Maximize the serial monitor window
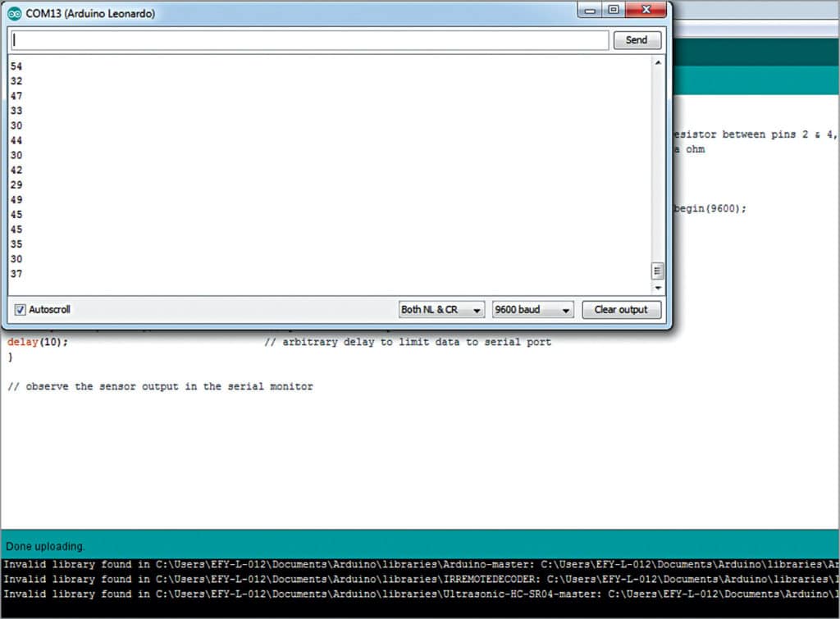Image resolution: width=840 pixels, height=619 pixels. pyautogui.click(x=614, y=11)
